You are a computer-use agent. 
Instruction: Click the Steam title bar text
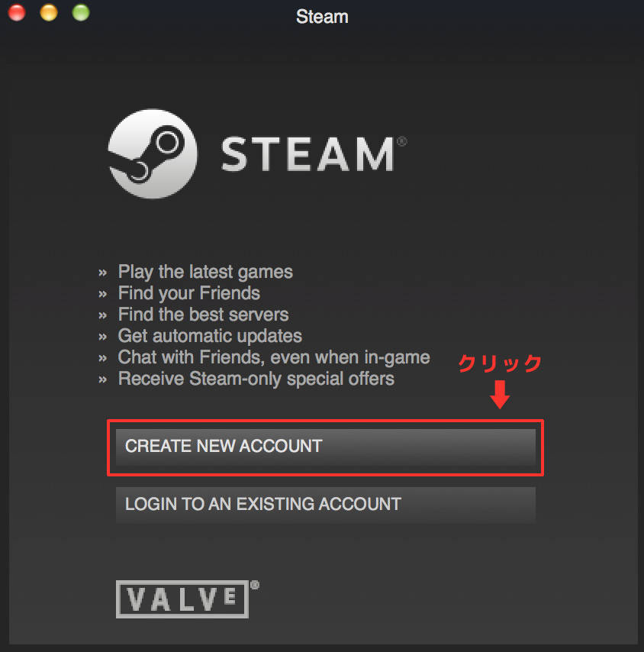pos(322,17)
